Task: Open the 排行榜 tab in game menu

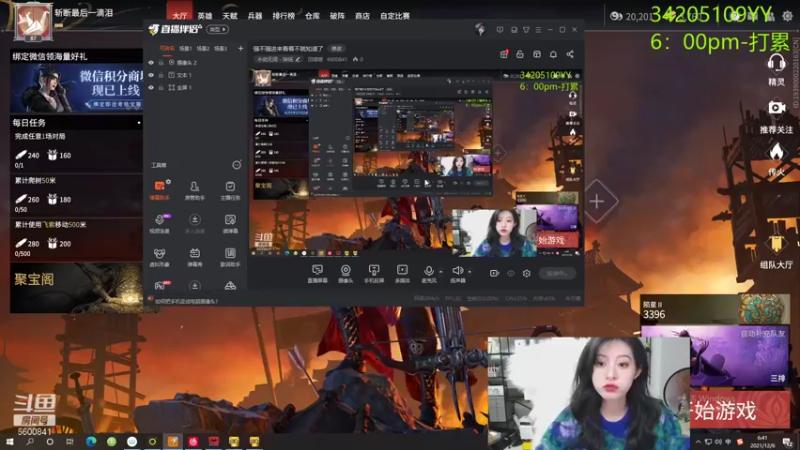Action: pyautogui.click(x=284, y=16)
